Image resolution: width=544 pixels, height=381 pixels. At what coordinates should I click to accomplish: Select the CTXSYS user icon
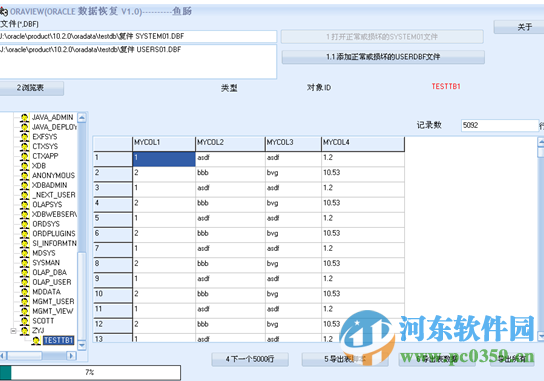pos(24,147)
